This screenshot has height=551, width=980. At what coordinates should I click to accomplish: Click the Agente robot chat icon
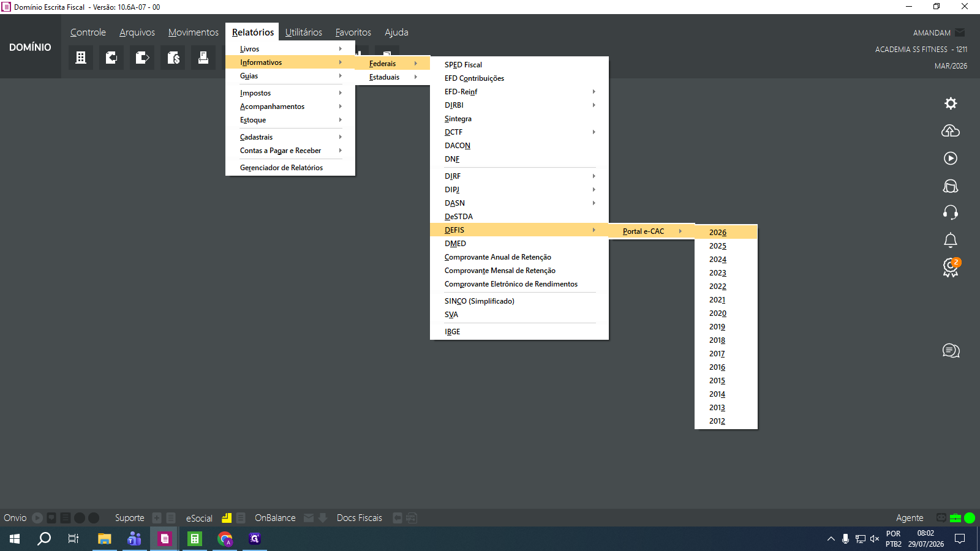click(941, 518)
